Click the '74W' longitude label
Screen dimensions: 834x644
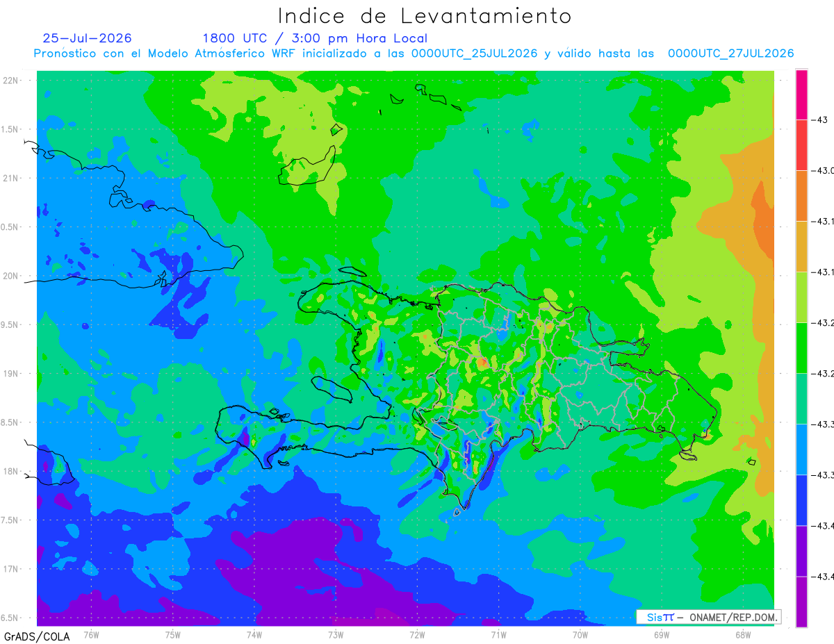(254, 634)
